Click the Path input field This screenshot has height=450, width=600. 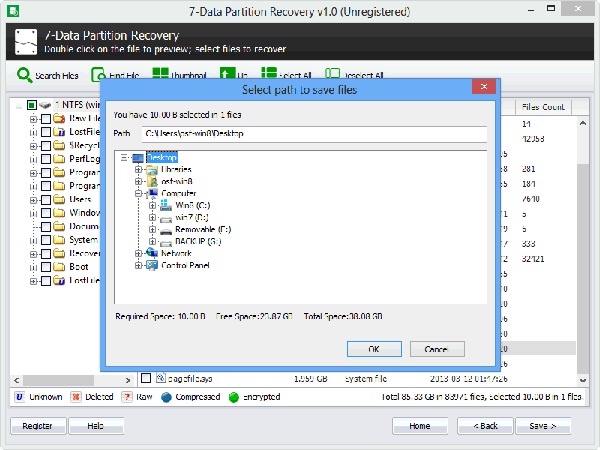[314, 134]
